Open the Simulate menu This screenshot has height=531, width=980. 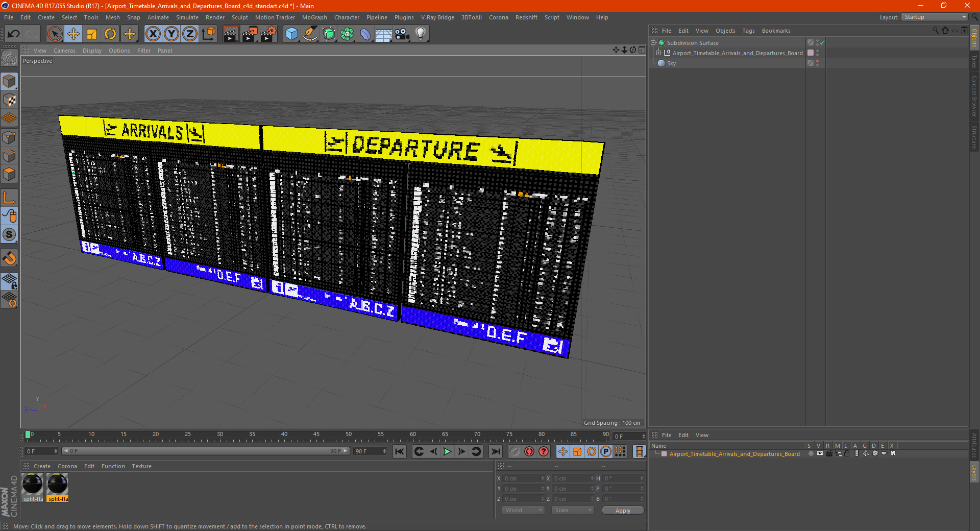(x=187, y=17)
